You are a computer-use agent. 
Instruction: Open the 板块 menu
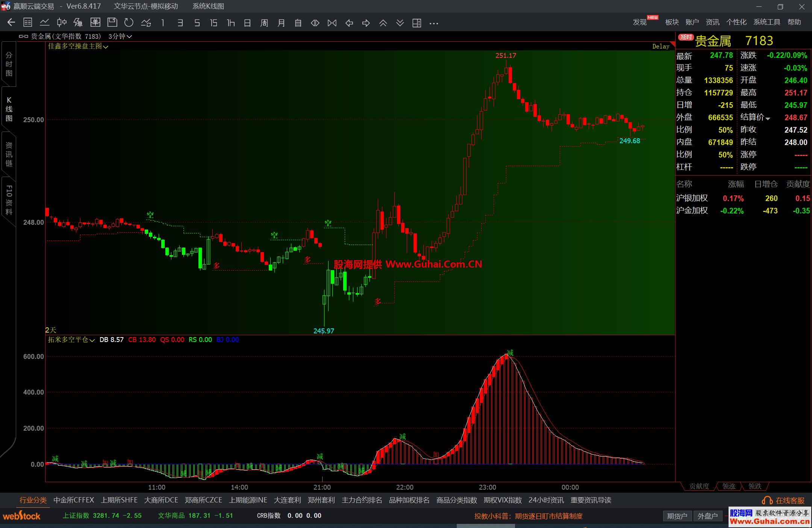click(x=672, y=22)
